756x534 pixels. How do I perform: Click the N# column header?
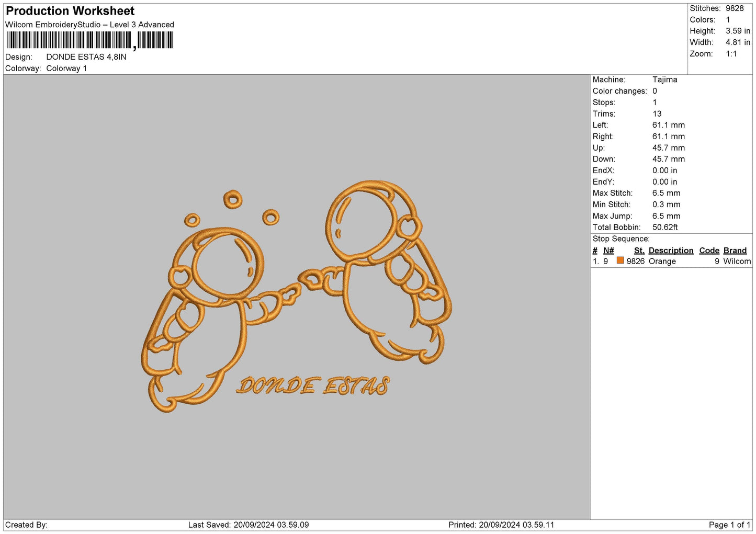pyautogui.click(x=608, y=251)
